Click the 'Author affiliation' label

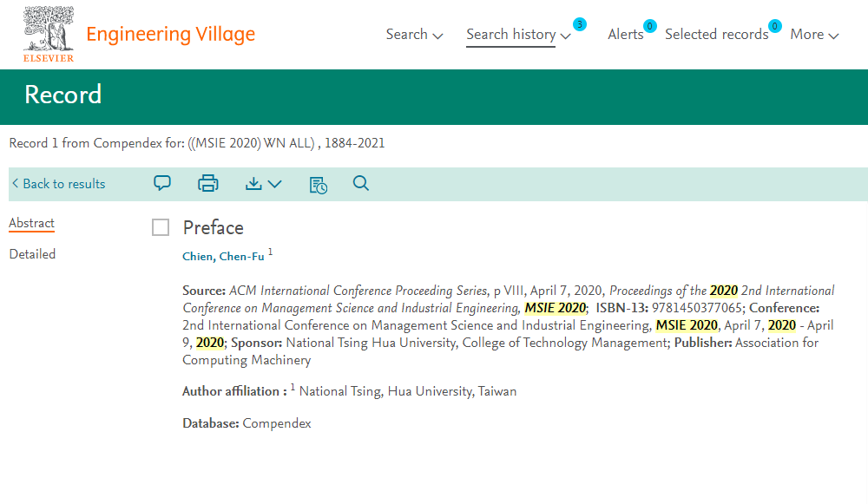point(234,392)
